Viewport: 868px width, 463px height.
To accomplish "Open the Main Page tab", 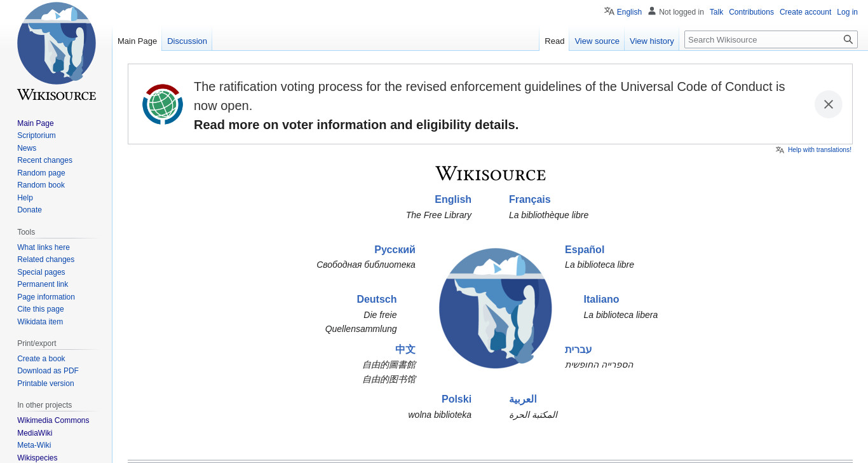I will (x=137, y=41).
